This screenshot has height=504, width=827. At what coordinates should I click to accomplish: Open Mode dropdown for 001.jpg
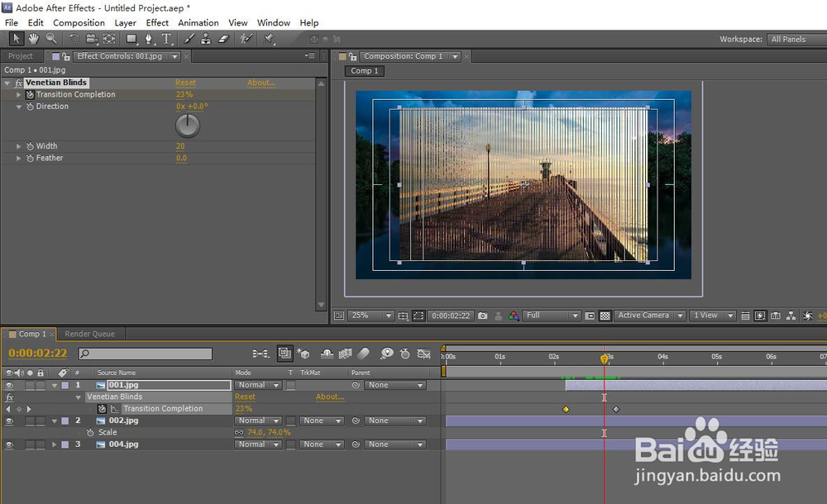coord(258,385)
